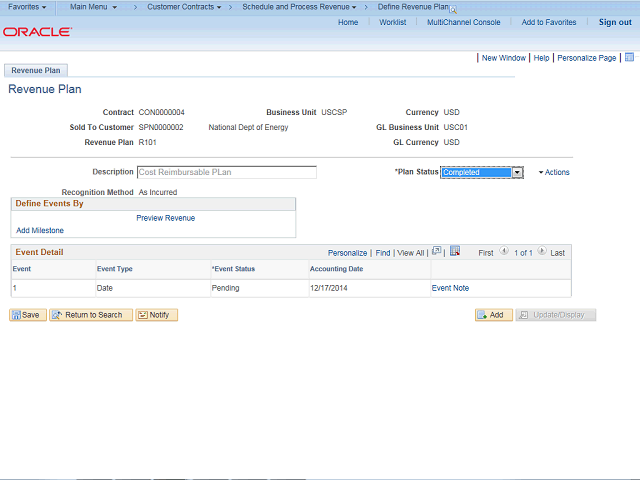Click the Pending event status cell
This screenshot has width=640, height=480.
pyautogui.click(x=225, y=288)
